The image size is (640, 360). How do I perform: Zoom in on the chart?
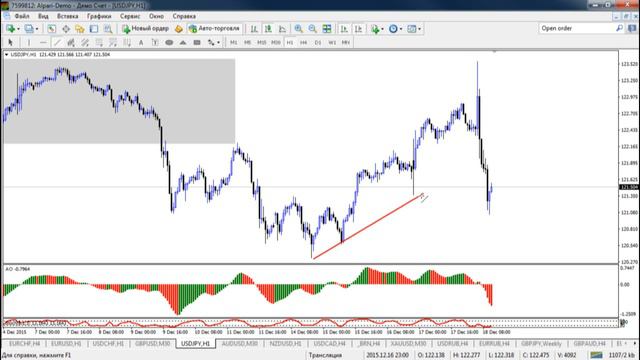[298, 29]
